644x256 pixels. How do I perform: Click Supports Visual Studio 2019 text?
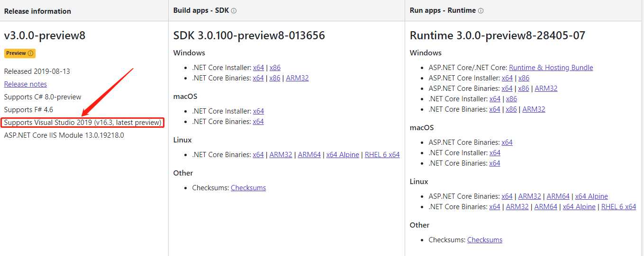pyautogui.click(x=83, y=123)
